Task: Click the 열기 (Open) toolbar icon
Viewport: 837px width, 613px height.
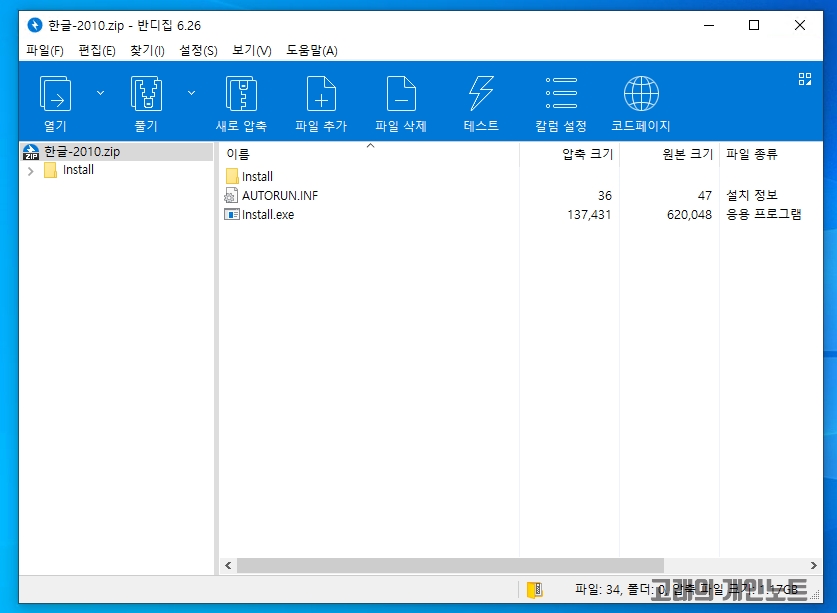Action: pos(55,94)
